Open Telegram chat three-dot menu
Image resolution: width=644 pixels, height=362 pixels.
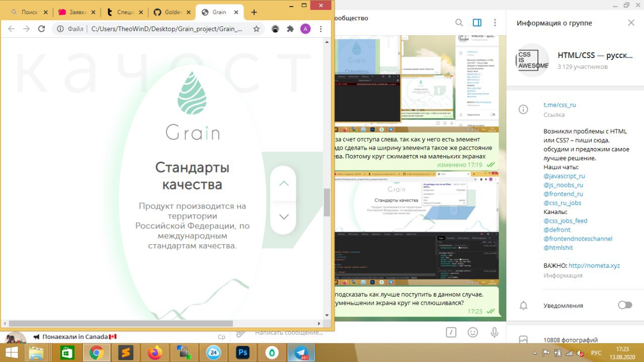pos(495,23)
